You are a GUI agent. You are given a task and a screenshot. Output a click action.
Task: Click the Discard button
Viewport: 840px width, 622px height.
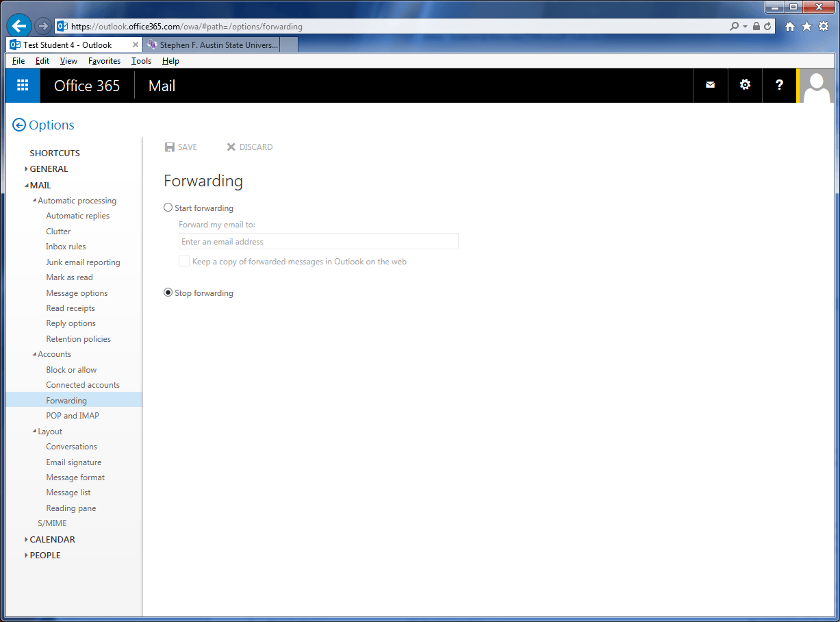250,147
